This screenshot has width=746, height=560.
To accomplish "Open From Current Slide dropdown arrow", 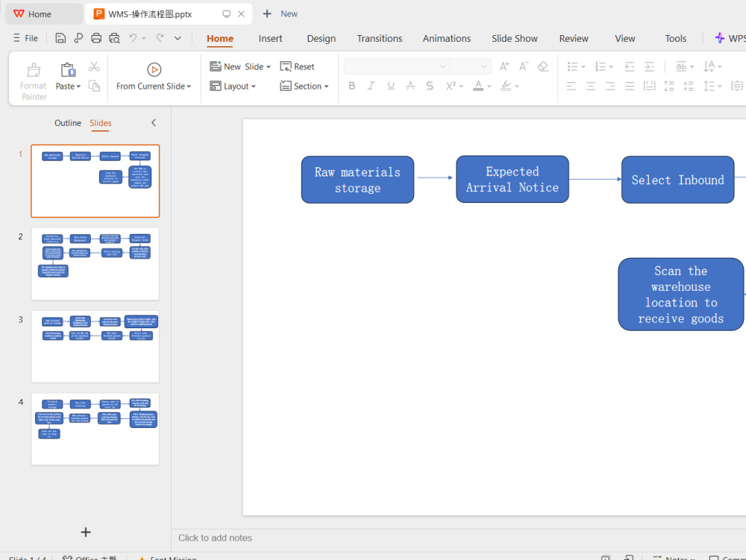I will click(189, 86).
